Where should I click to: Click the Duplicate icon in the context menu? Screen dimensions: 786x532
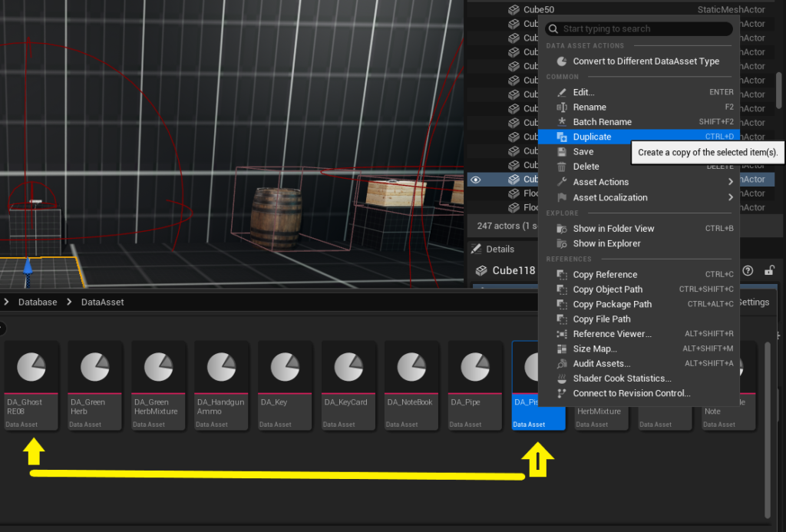click(x=562, y=137)
